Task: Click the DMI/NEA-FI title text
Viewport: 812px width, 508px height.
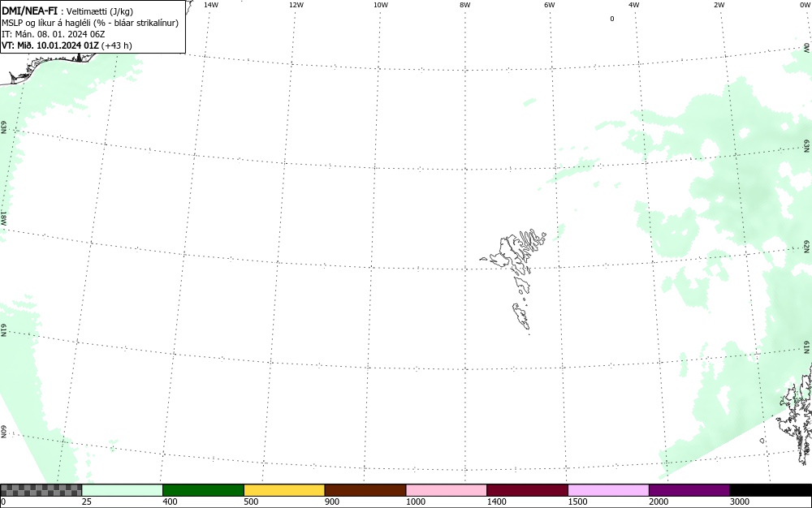Action: point(29,11)
